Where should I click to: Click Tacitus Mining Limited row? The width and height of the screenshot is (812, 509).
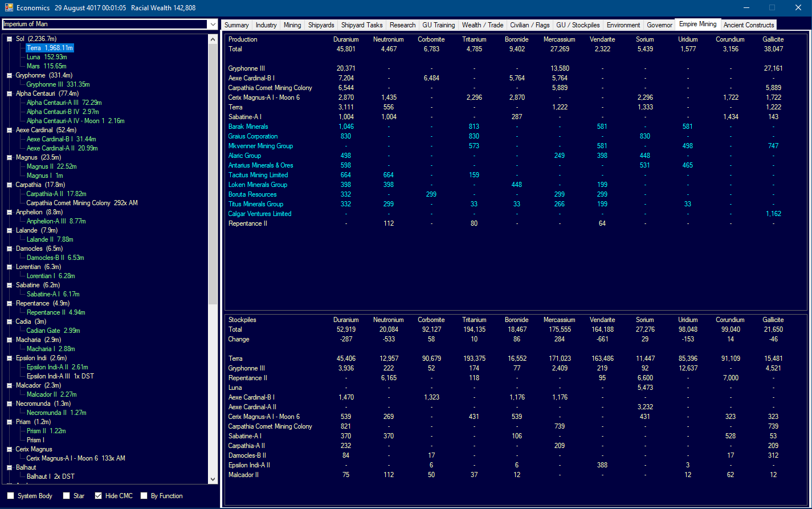pyautogui.click(x=258, y=175)
